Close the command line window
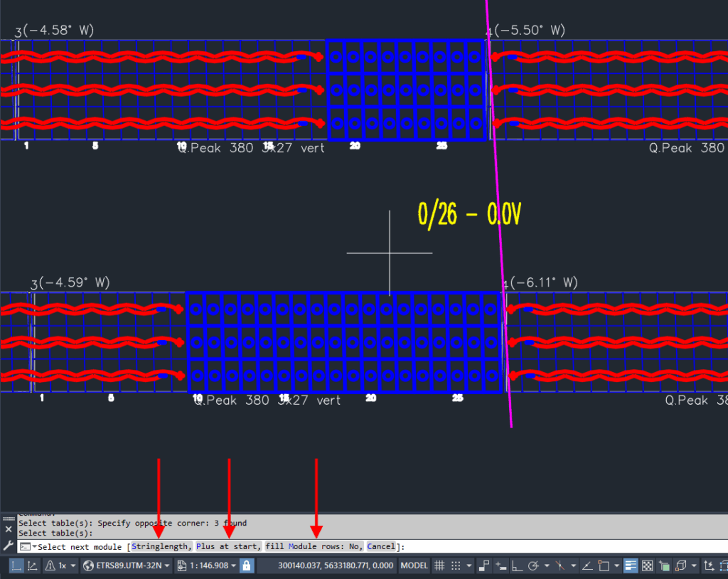Image resolution: width=728 pixels, height=579 pixels. (9, 529)
